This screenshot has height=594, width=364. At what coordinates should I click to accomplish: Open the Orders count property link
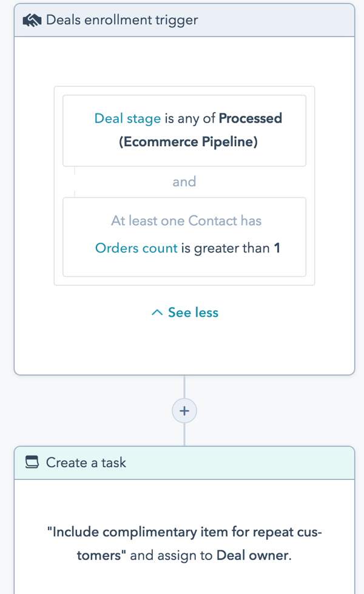(136, 248)
